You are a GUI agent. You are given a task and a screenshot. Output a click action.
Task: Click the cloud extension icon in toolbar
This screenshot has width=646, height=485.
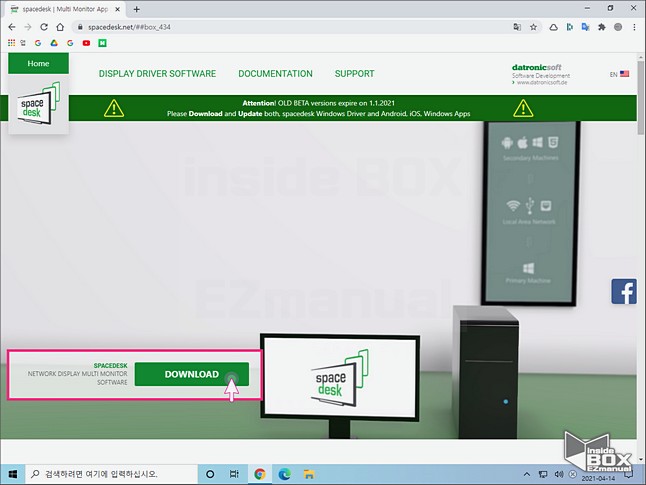(x=553, y=27)
